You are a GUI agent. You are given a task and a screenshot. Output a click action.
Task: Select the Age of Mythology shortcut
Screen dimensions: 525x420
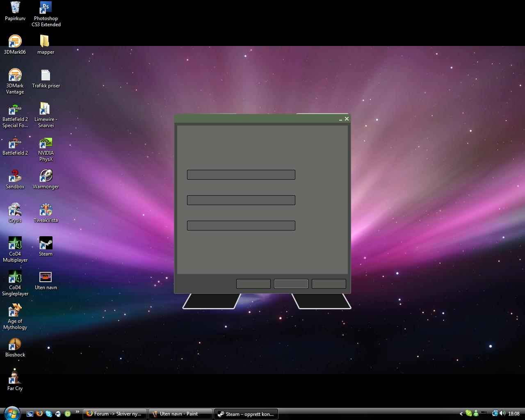coord(15,317)
